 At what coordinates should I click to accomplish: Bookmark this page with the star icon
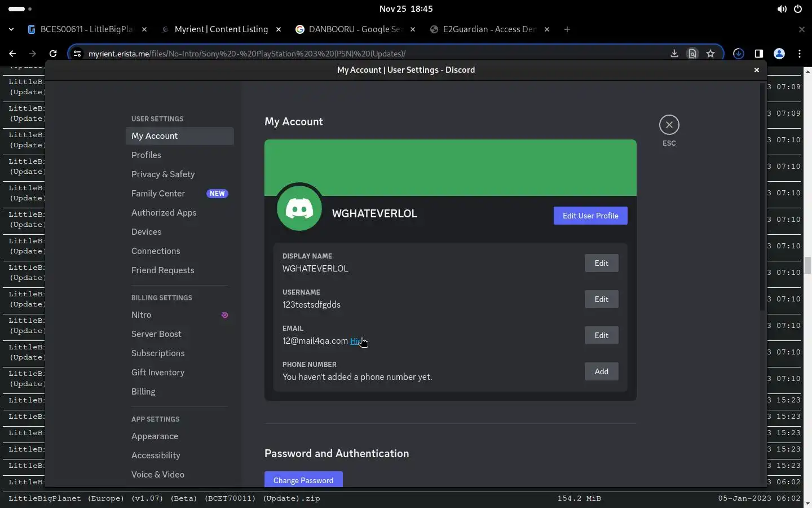click(710, 54)
